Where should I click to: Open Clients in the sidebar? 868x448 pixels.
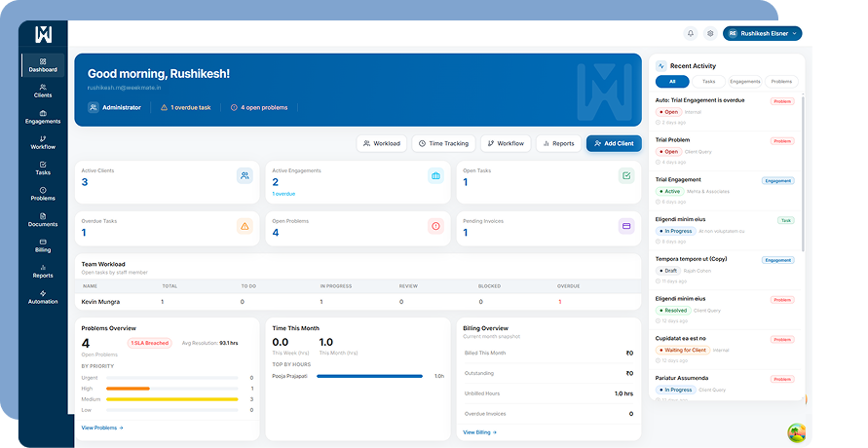[43, 91]
